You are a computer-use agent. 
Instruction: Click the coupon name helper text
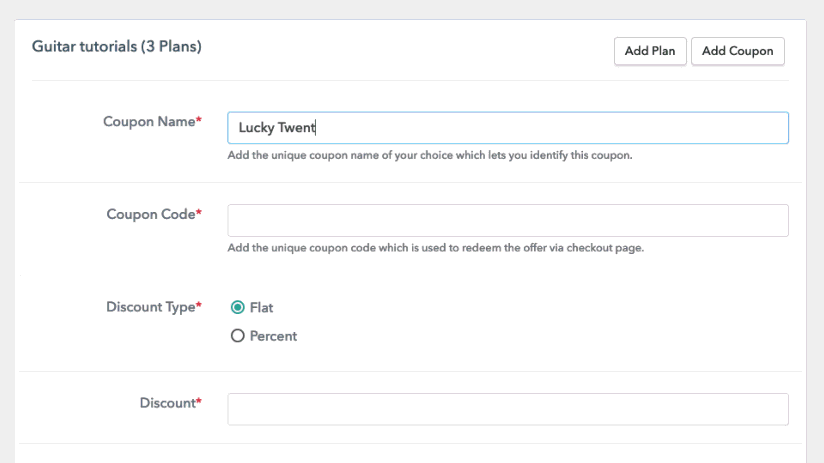pos(430,156)
